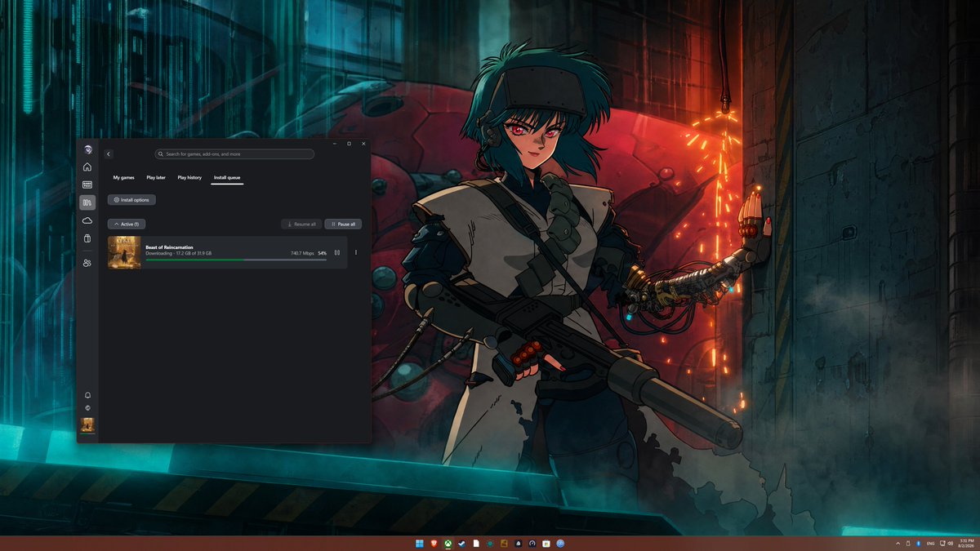
Task: Open the volume control in system tray
Action: pyautogui.click(x=951, y=544)
